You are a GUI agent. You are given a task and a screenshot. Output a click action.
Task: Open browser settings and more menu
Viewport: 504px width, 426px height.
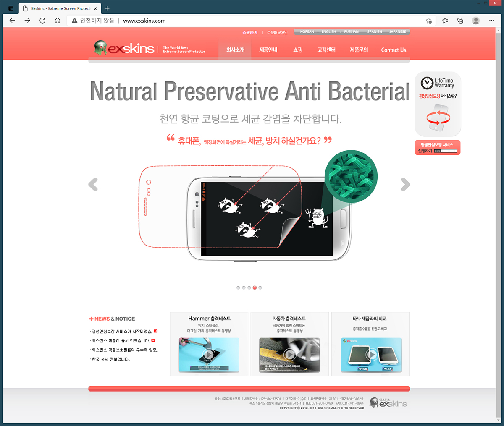tap(491, 21)
